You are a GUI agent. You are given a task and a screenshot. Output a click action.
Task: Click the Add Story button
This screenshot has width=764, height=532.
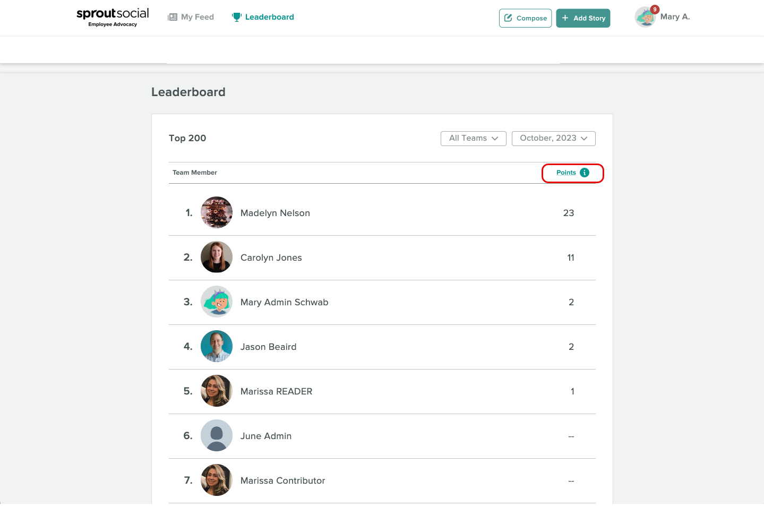coord(583,18)
